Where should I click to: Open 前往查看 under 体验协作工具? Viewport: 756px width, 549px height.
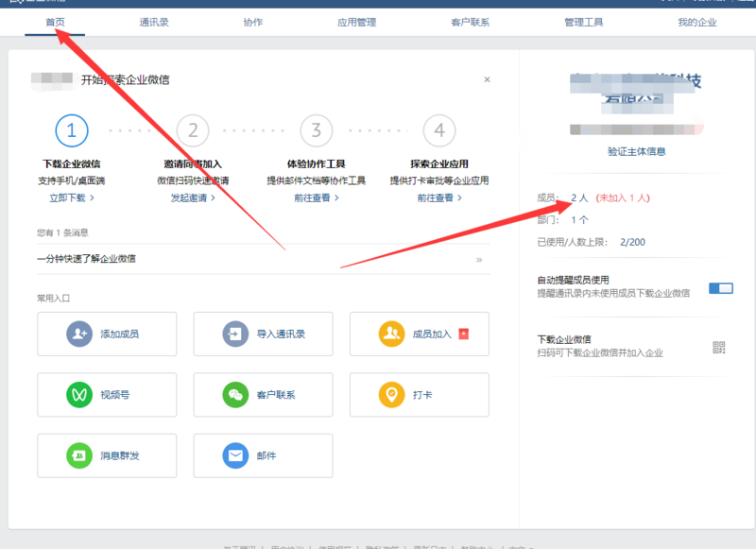click(x=317, y=197)
